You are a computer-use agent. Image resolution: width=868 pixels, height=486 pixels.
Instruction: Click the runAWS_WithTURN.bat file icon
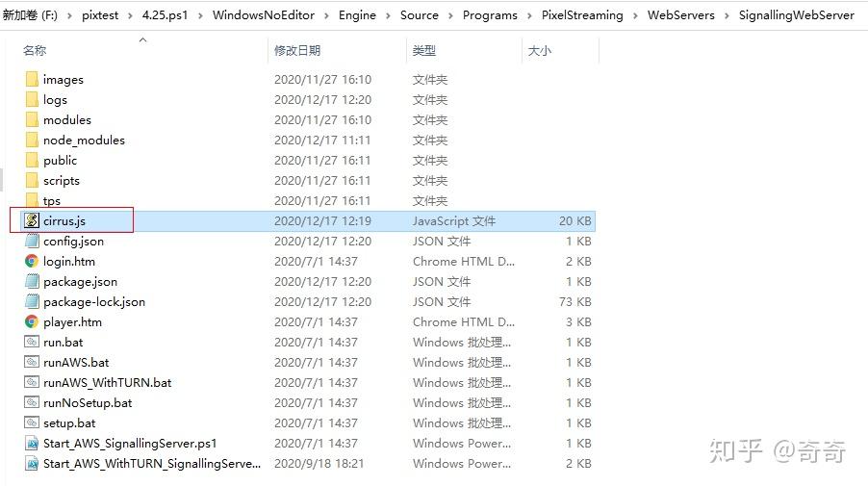(32, 382)
